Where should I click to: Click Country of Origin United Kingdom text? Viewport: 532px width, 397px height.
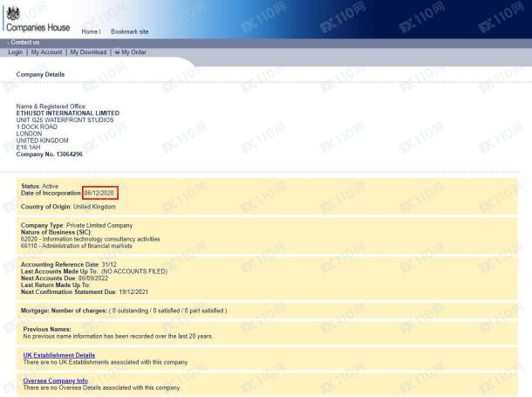tap(68, 207)
